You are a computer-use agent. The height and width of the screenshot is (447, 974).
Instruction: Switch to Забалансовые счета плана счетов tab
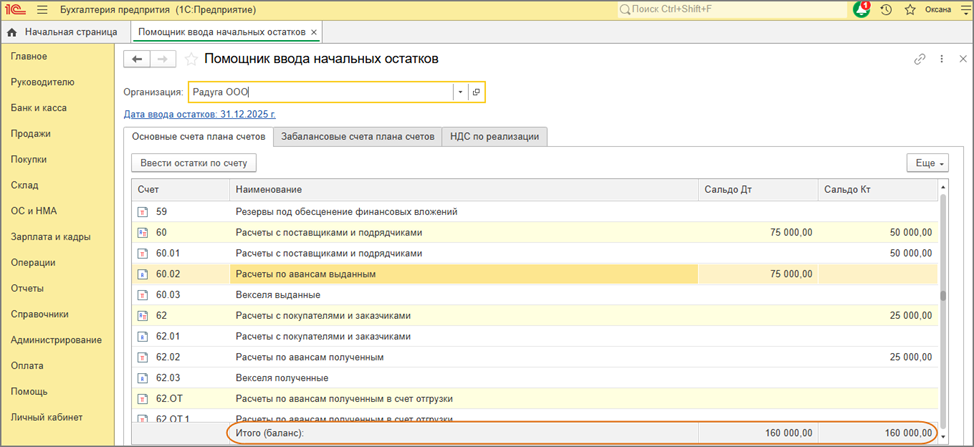(x=358, y=137)
